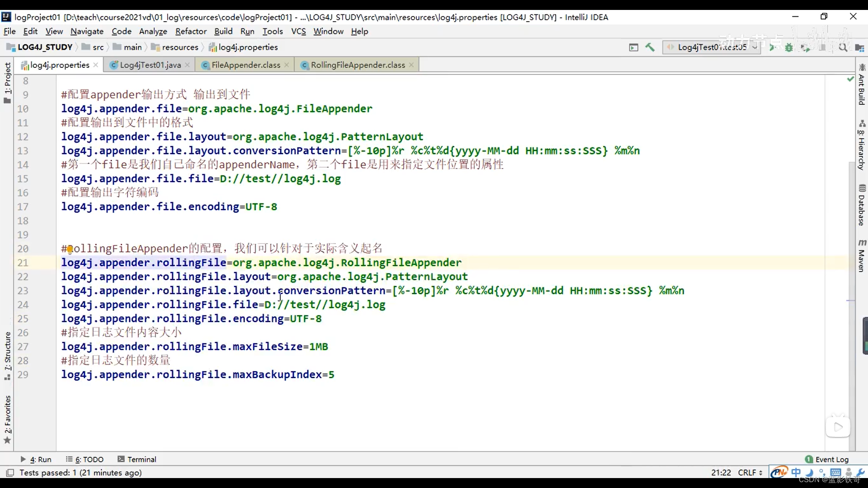Click line number 21 in the gutter
868x488 pixels.
pyautogui.click(x=23, y=263)
